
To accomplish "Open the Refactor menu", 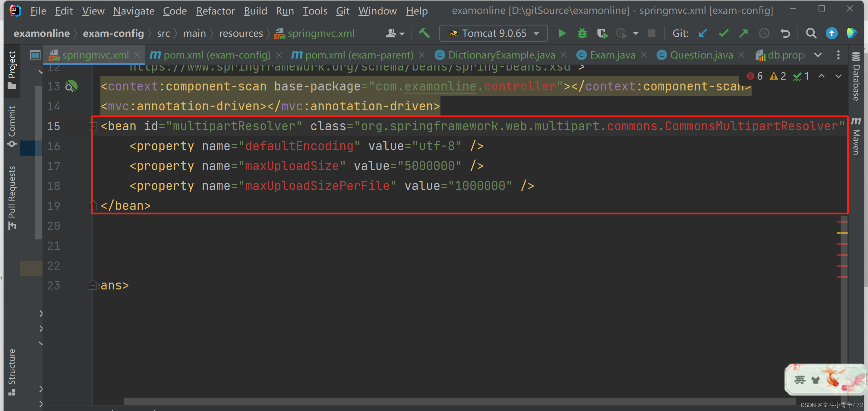I will point(215,11).
